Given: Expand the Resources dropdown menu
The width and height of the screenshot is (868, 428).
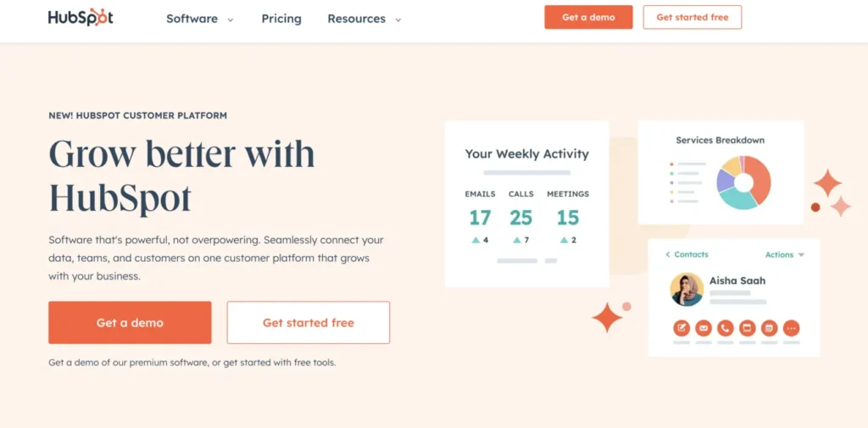Looking at the screenshot, I should 364,19.
